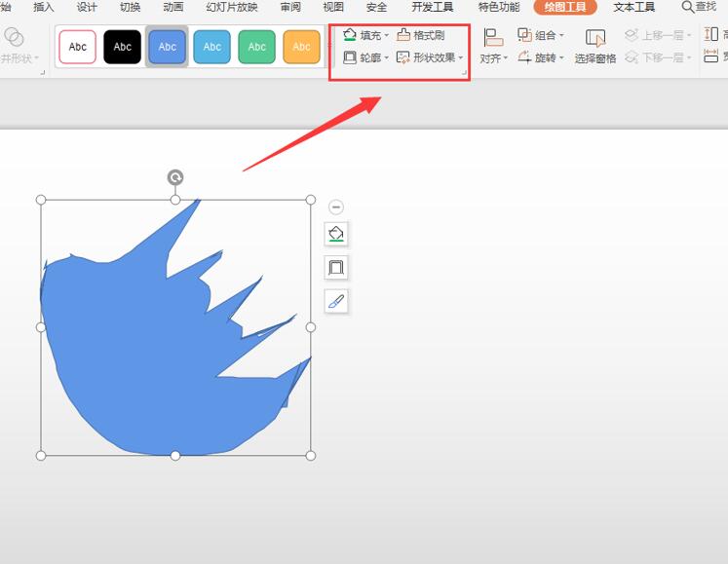728x564 pixels.
Task: Apply the light blue Abc shape style
Action: (211, 47)
